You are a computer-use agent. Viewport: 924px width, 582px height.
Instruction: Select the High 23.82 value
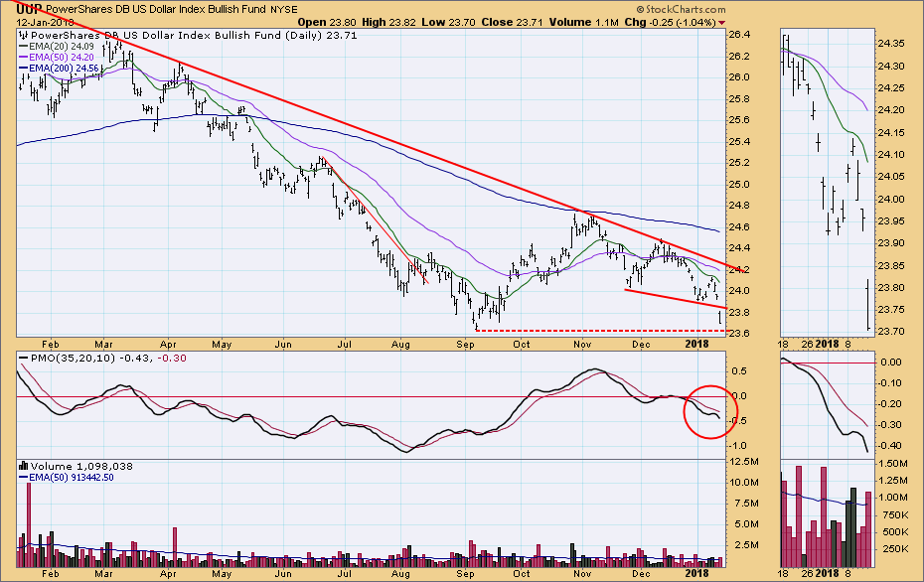388,23
